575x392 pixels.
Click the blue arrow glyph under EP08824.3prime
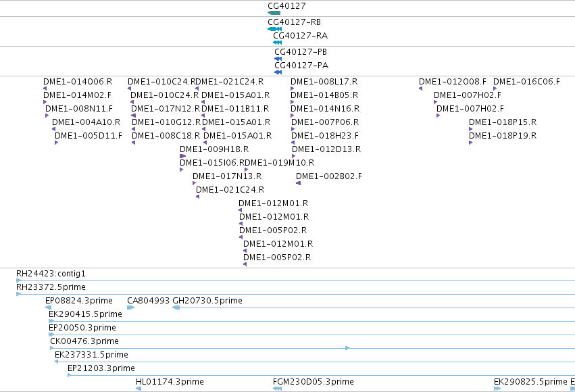point(48,308)
